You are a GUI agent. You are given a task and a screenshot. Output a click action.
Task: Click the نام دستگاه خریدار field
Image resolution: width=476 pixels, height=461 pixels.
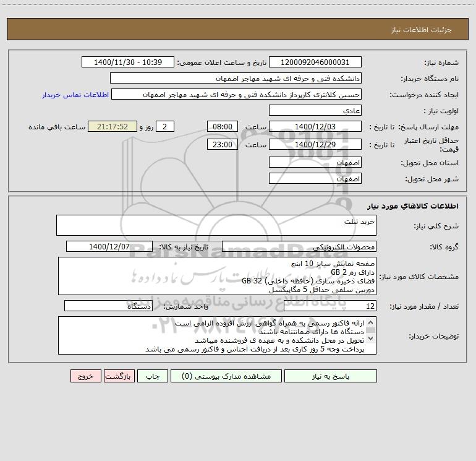[236, 79]
